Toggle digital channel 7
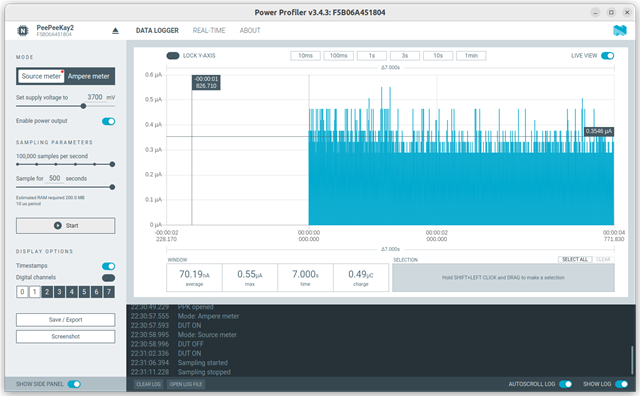 (x=109, y=292)
